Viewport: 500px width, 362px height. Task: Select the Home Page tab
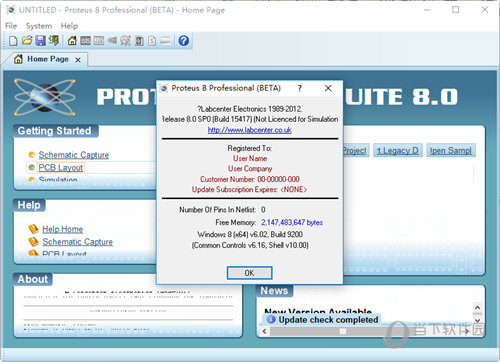pyautogui.click(x=48, y=59)
